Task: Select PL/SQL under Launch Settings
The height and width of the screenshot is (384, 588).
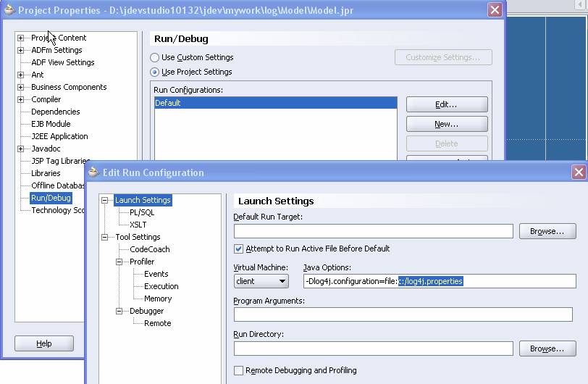Action: [141, 212]
